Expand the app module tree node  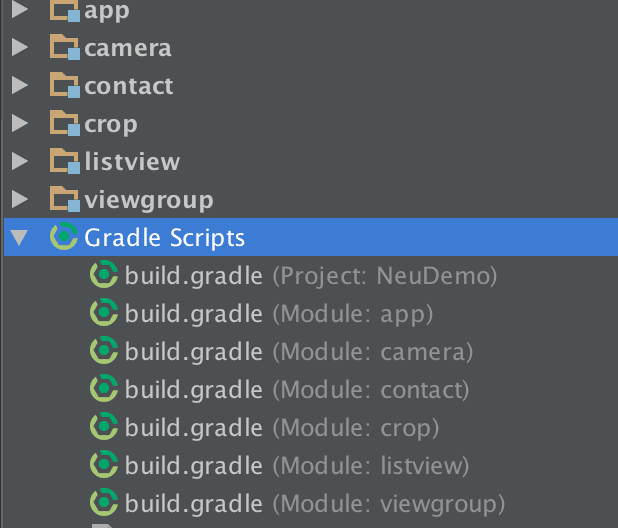point(19,12)
